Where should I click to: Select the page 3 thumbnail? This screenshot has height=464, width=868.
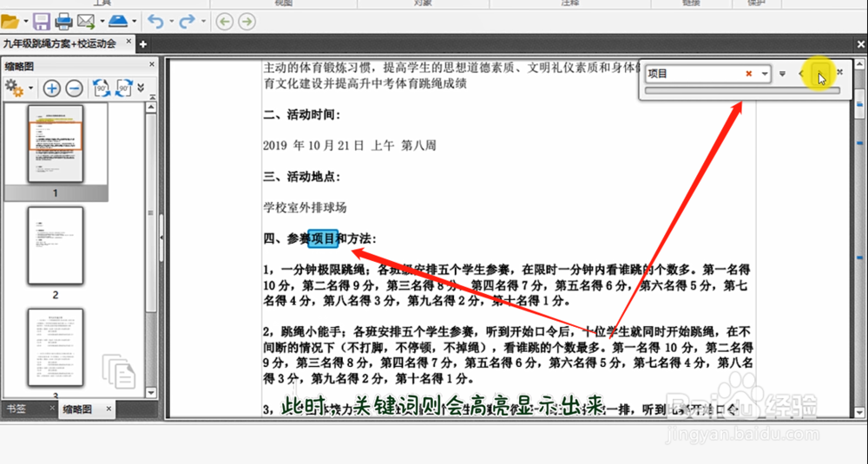tap(56, 347)
